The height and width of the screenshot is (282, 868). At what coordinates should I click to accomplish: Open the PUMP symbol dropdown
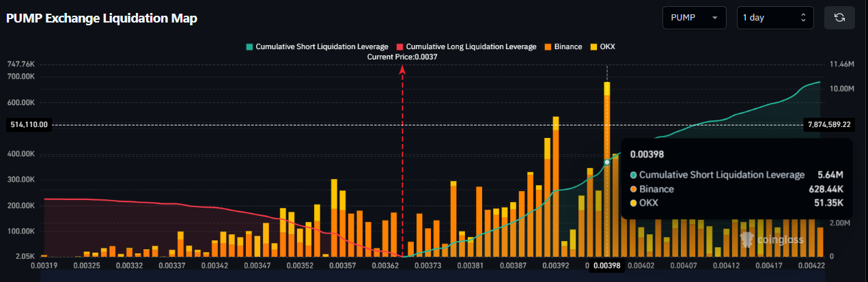[695, 18]
